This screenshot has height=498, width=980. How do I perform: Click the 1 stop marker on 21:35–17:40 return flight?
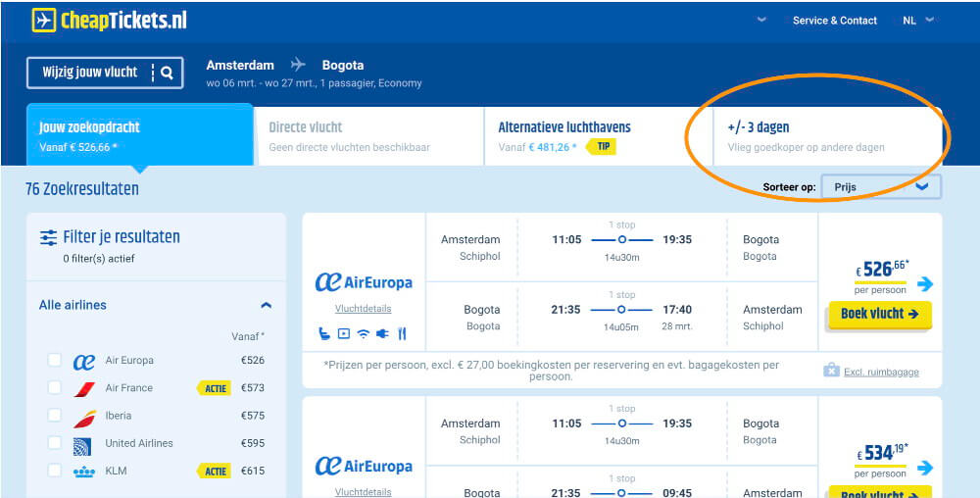click(x=622, y=310)
